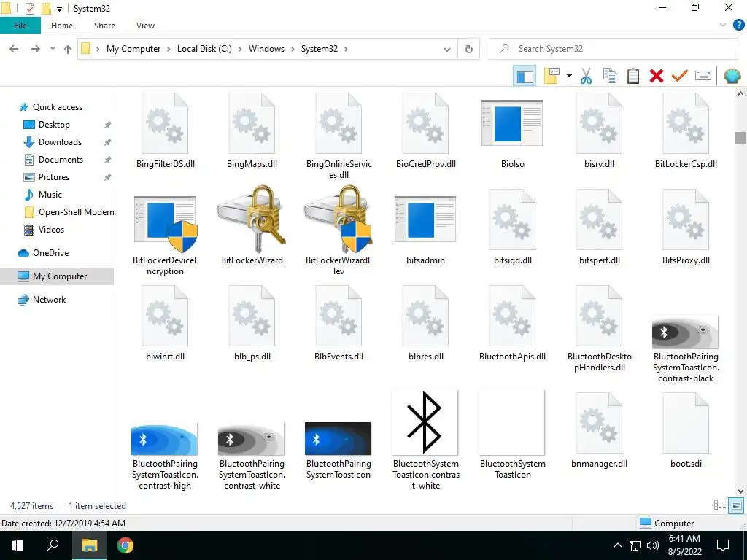Select the BingMaps.dll file icon
This screenshot has width=747, height=560.
tap(252, 123)
